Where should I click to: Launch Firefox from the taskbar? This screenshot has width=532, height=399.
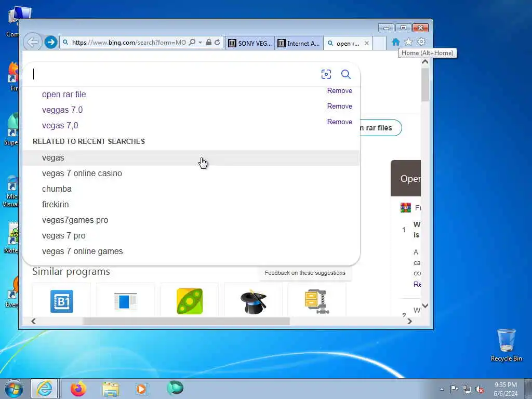(x=78, y=389)
